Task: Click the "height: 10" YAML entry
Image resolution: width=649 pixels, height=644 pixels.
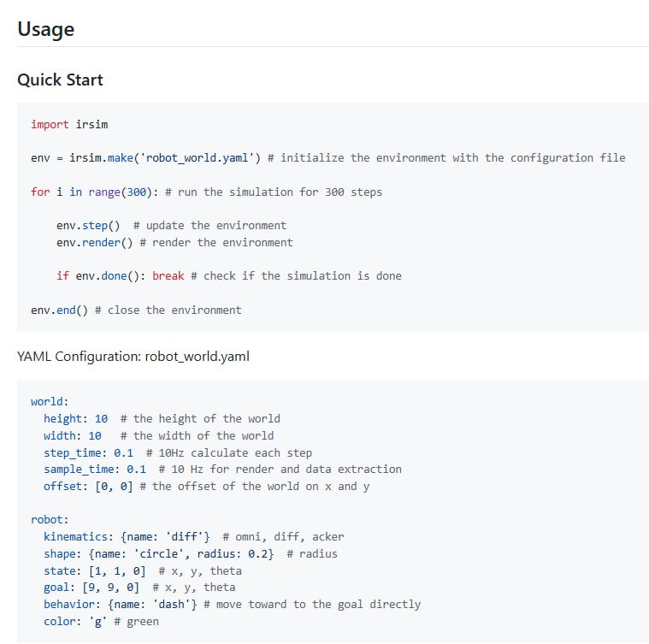Action: coord(75,418)
